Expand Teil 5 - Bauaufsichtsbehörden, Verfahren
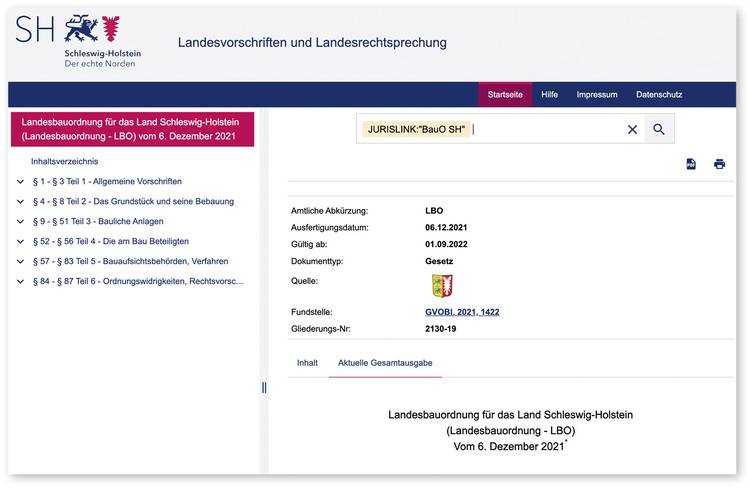 tap(20, 262)
